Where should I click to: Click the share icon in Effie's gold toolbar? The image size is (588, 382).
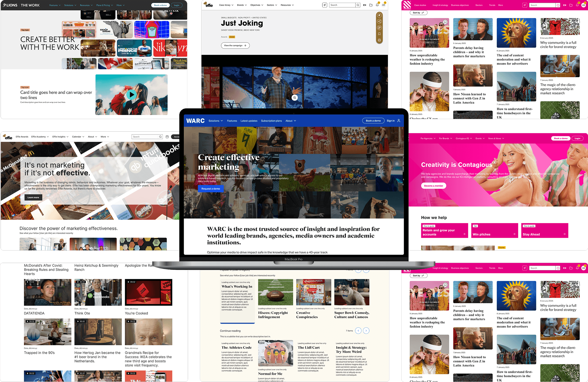379,21
